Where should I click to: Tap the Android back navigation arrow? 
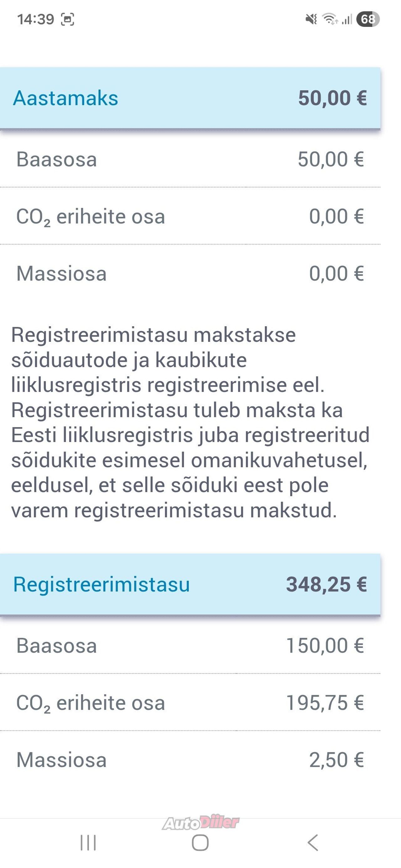[x=313, y=843]
